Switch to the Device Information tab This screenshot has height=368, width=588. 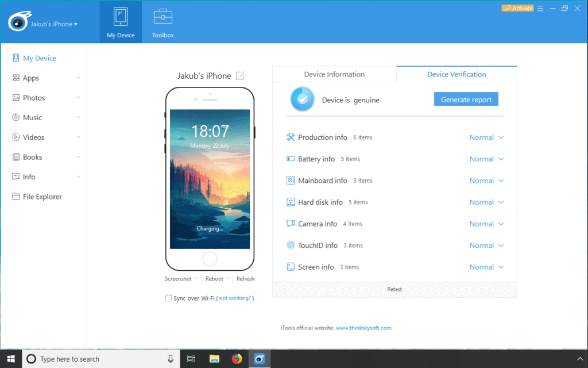click(334, 74)
